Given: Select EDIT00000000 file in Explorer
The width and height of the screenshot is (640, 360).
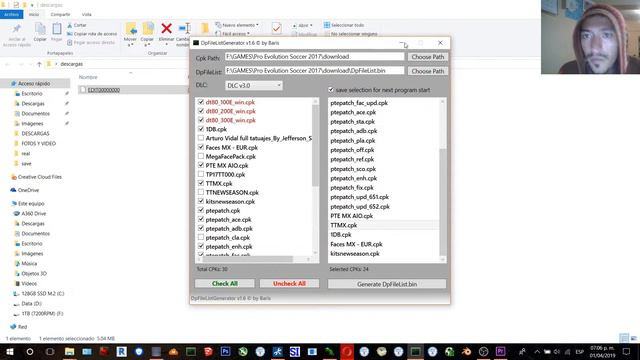Looking at the screenshot, I should pyautogui.click(x=104, y=90).
